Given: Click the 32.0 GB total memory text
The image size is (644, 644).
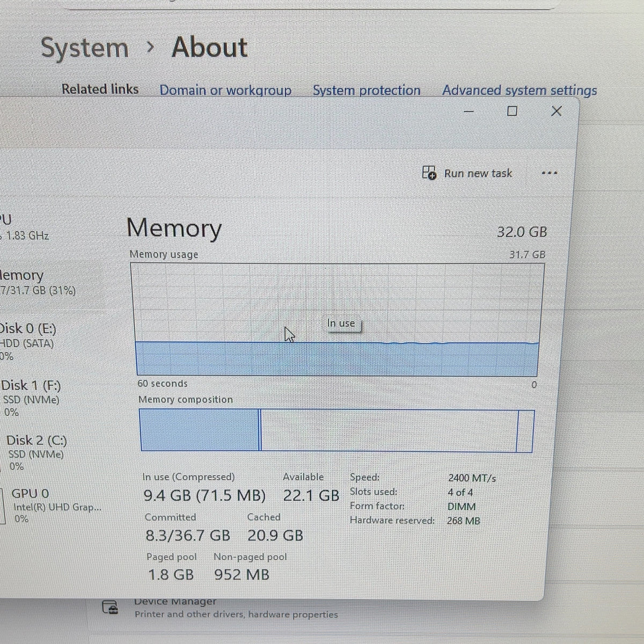Looking at the screenshot, I should [x=522, y=232].
